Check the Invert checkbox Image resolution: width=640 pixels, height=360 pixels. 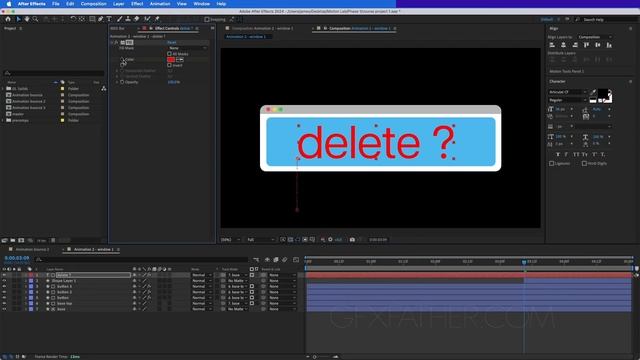(x=169, y=65)
